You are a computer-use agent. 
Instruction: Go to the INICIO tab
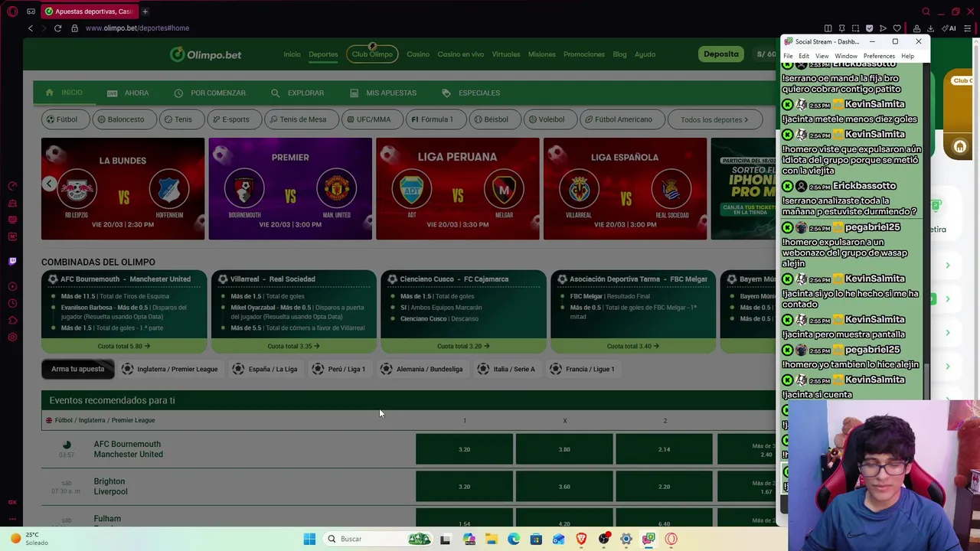coord(64,93)
